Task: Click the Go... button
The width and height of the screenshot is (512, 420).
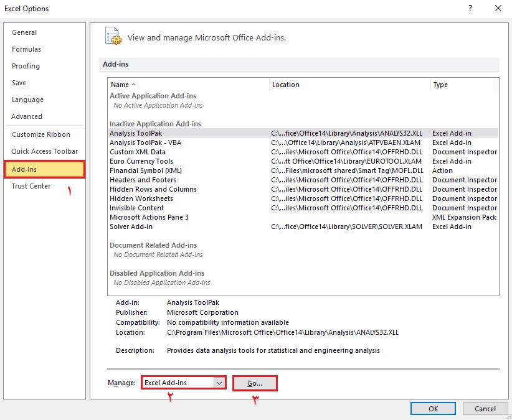Action: tap(255, 383)
